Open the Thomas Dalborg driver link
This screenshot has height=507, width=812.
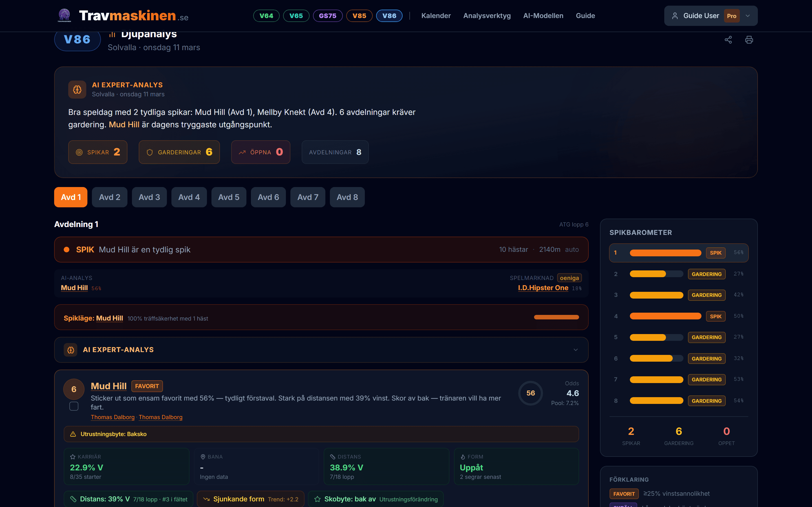click(x=112, y=417)
